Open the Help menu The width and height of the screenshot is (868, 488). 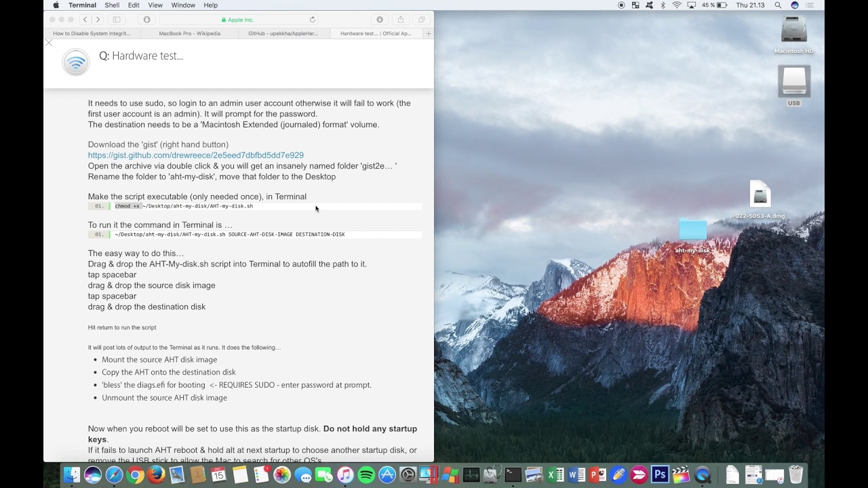[211, 5]
